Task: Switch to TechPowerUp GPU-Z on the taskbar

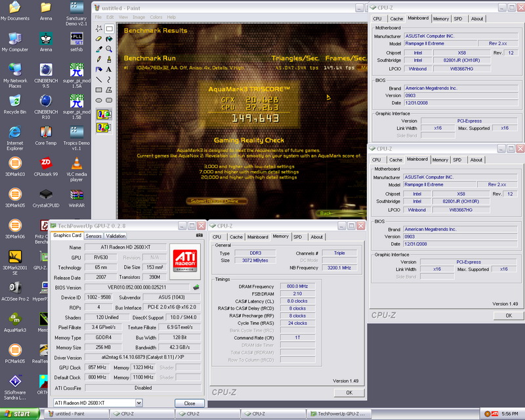Action: click(340, 414)
